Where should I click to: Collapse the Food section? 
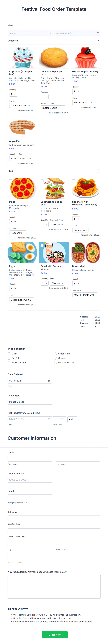99,171
